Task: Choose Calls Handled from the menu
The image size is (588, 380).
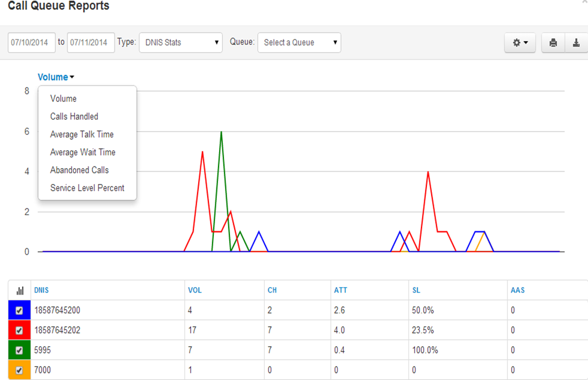Action: 74,116
